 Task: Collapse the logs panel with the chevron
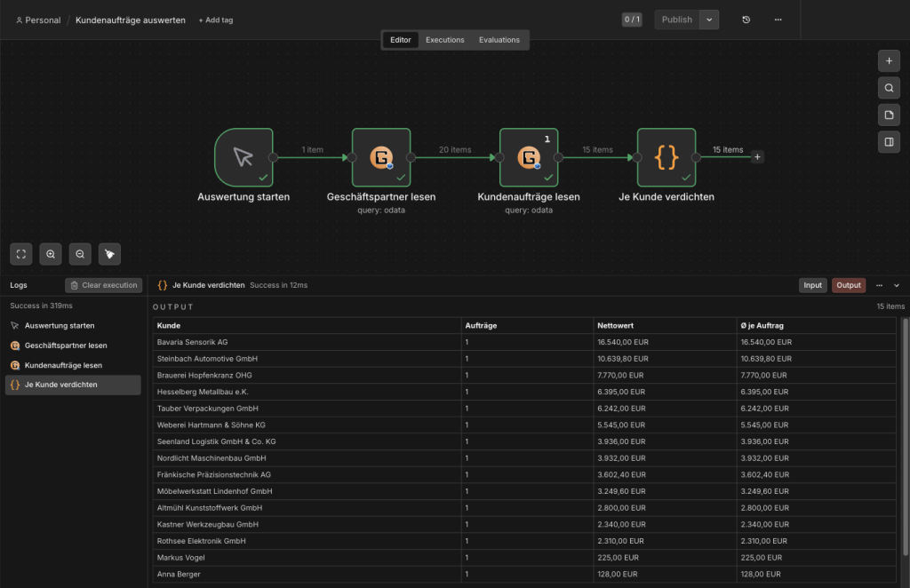click(x=897, y=285)
